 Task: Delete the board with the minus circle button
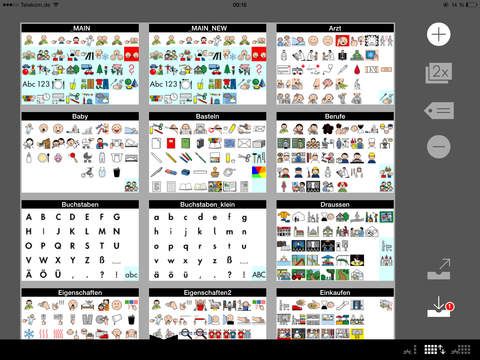point(439,146)
